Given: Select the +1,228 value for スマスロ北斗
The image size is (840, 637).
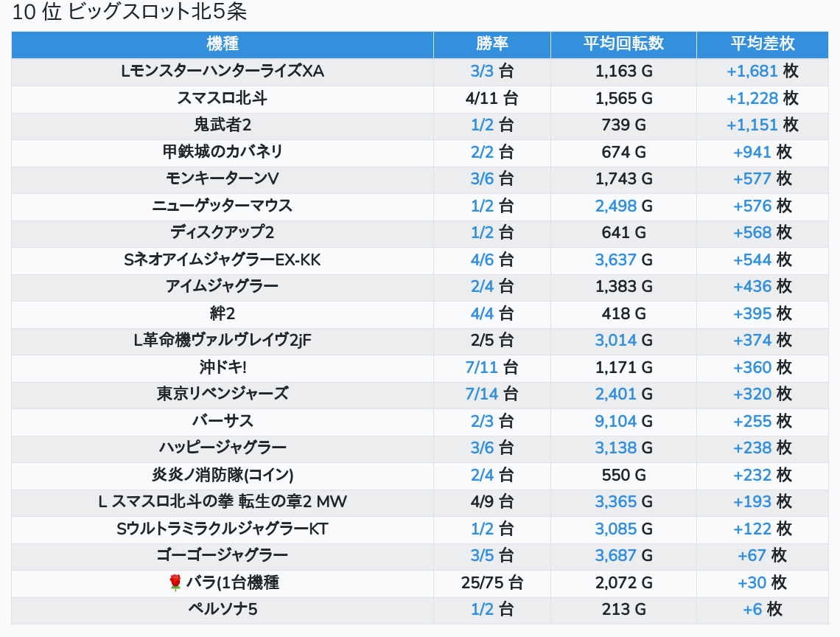Looking at the screenshot, I should (752, 98).
